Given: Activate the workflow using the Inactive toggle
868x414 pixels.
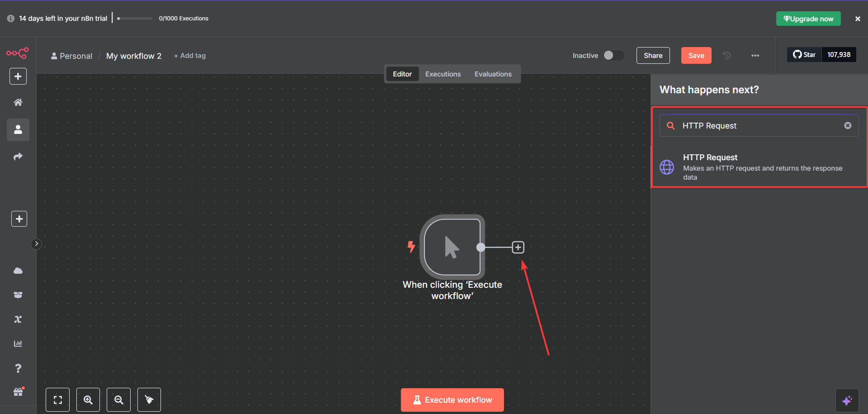Looking at the screenshot, I should [613, 55].
